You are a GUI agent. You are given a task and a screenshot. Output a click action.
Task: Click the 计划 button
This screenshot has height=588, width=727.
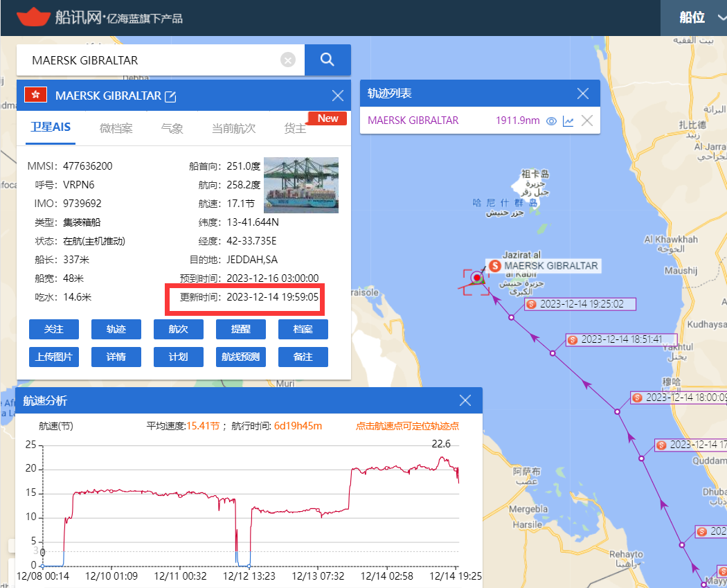tap(179, 357)
